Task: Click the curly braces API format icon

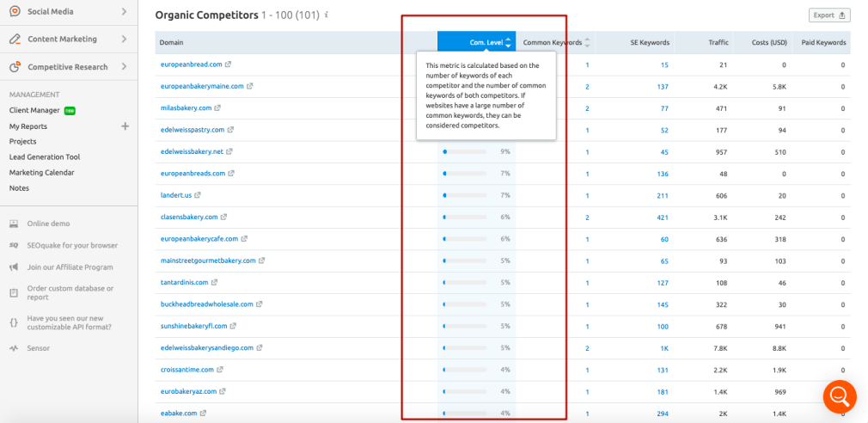Action: (x=14, y=322)
